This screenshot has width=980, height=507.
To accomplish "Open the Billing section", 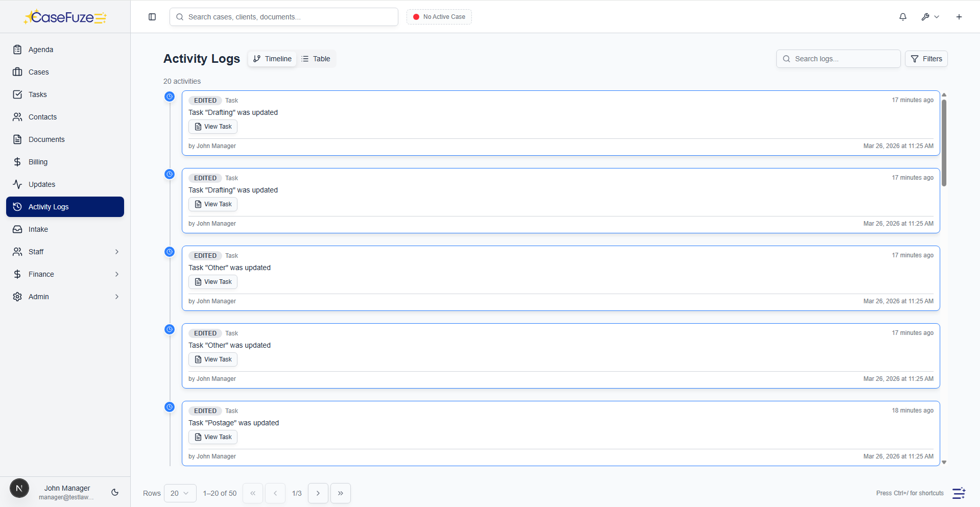I will point(37,162).
